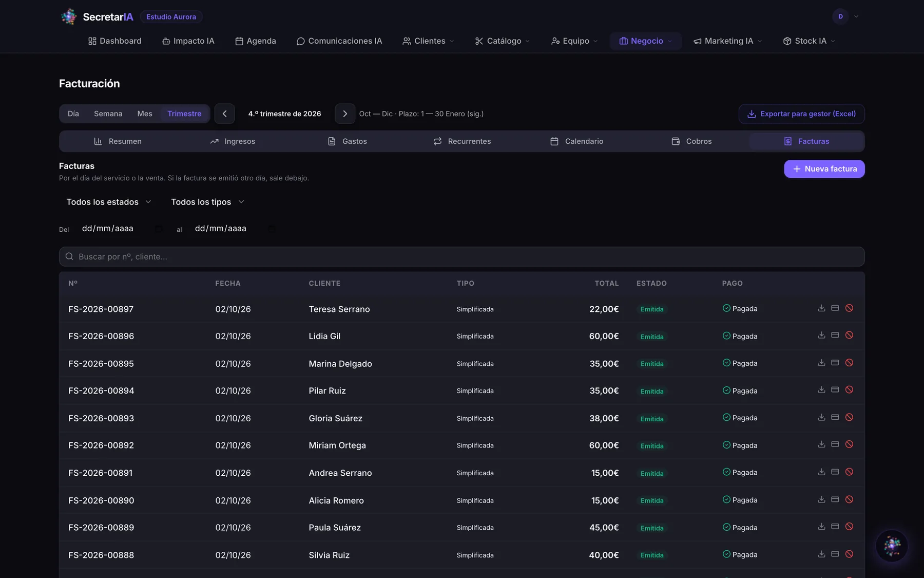Switch period view to Semana
The width and height of the screenshot is (924, 578).
click(108, 114)
